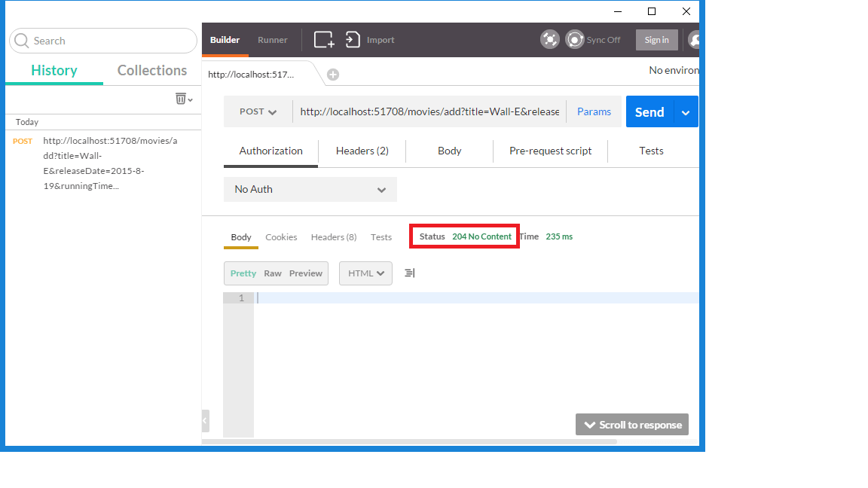Switch response view to Raw
The width and height of the screenshot is (868, 488).
pos(272,273)
